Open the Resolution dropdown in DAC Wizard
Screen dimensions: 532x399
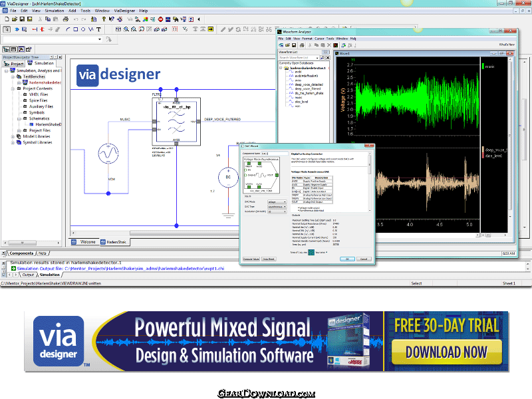coord(277,211)
